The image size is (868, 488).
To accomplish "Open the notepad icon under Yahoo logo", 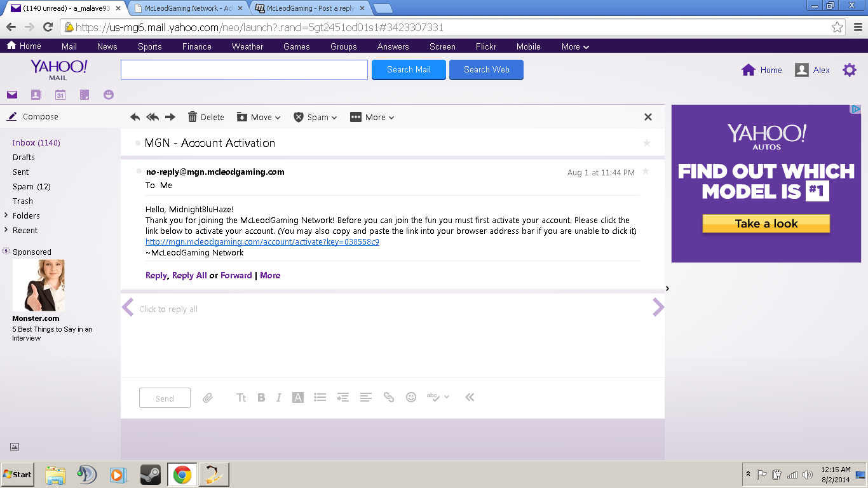I will tap(85, 95).
